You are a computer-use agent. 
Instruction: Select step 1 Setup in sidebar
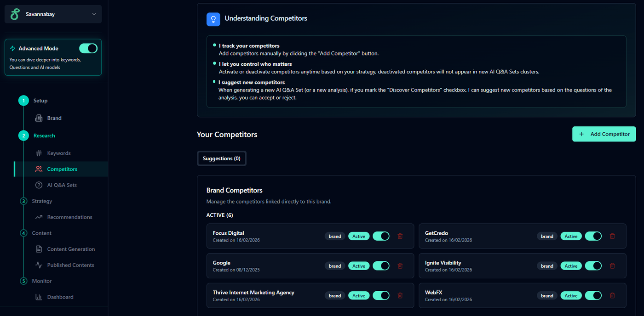pyautogui.click(x=40, y=101)
